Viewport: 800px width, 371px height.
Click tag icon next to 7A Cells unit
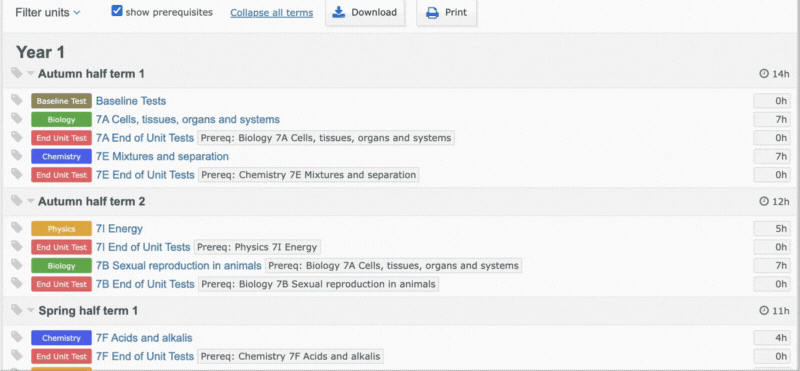(x=17, y=118)
